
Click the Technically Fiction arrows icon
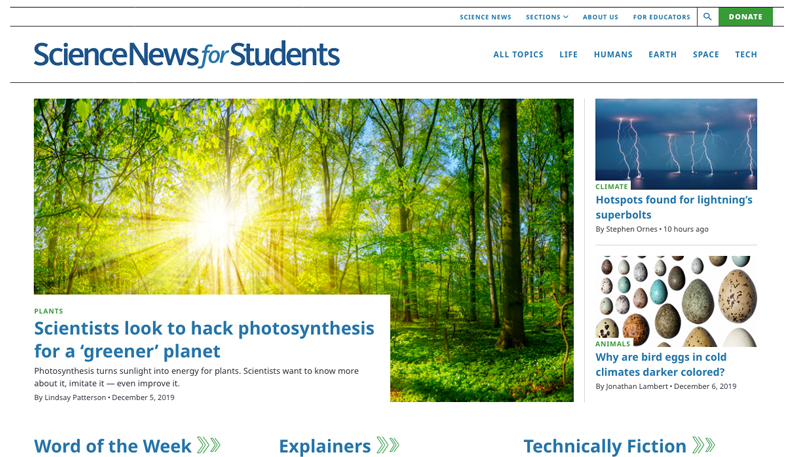tap(704, 445)
